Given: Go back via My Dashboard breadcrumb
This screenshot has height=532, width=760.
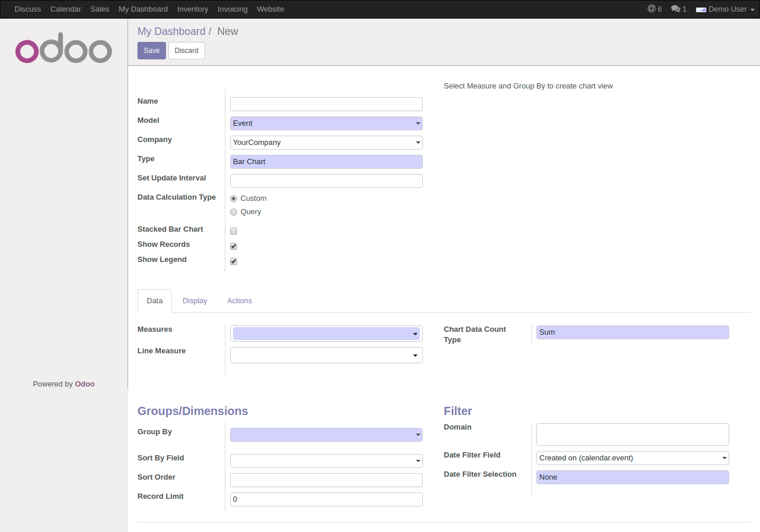Looking at the screenshot, I should pyautogui.click(x=171, y=31).
